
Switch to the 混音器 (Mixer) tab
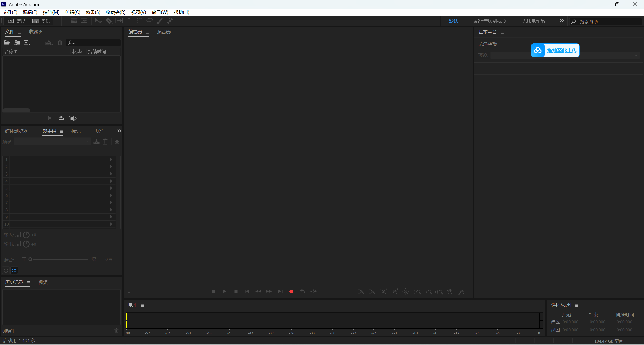click(164, 32)
